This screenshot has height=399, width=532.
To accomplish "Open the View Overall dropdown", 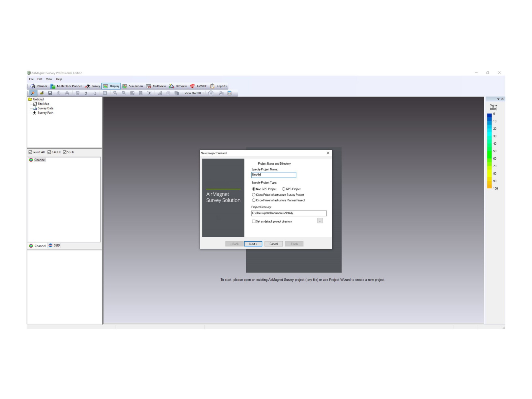I will pyautogui.click(x=194, y=93).
